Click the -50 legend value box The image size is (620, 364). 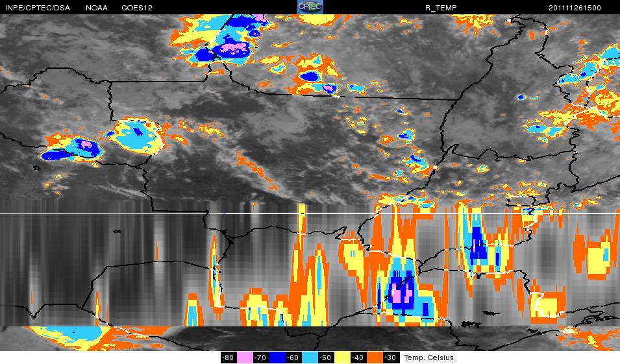tap(327, 358)
